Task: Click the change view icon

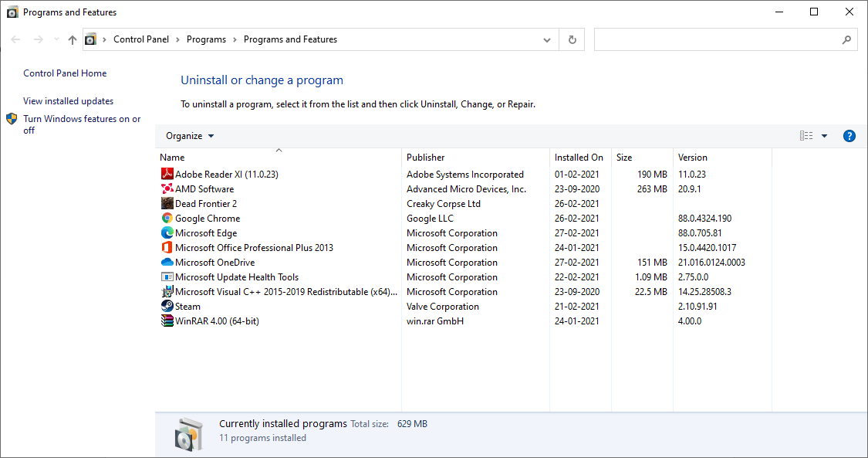Action: click(x=806, y=136)
